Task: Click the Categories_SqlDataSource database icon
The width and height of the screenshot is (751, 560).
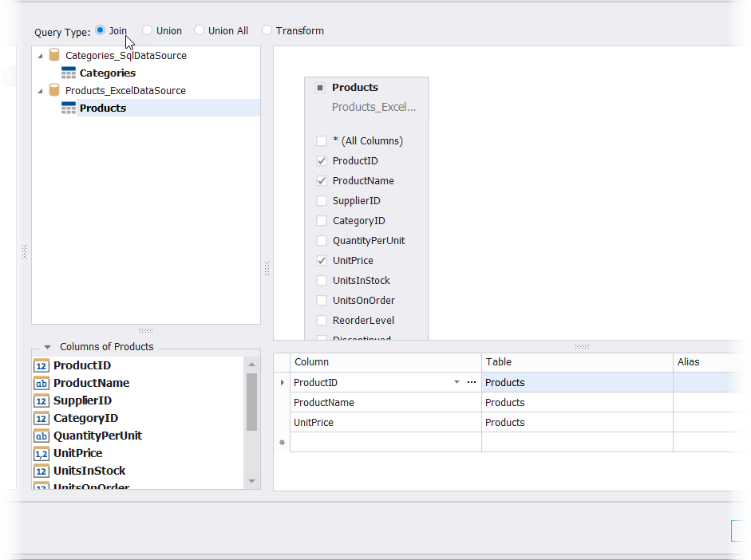Action: coord(54,56)
